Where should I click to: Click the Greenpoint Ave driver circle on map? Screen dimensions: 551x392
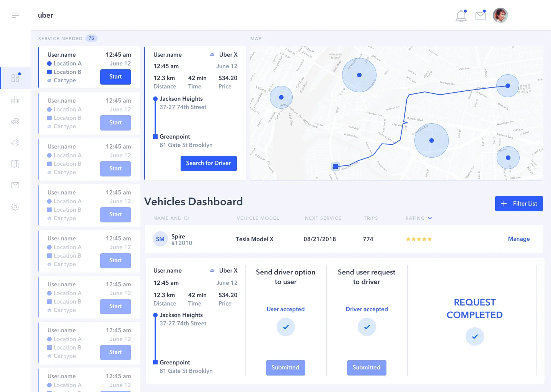coord(432,140)
